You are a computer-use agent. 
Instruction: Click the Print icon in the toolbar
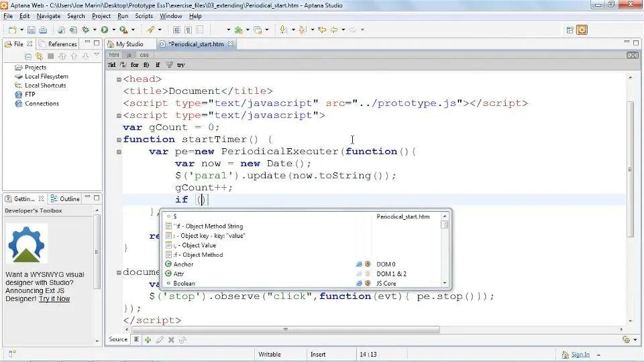click(43, 30)
